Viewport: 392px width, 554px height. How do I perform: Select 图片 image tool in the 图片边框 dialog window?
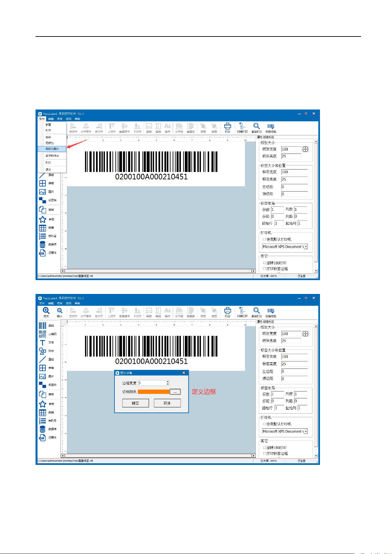tap(42, 376)
